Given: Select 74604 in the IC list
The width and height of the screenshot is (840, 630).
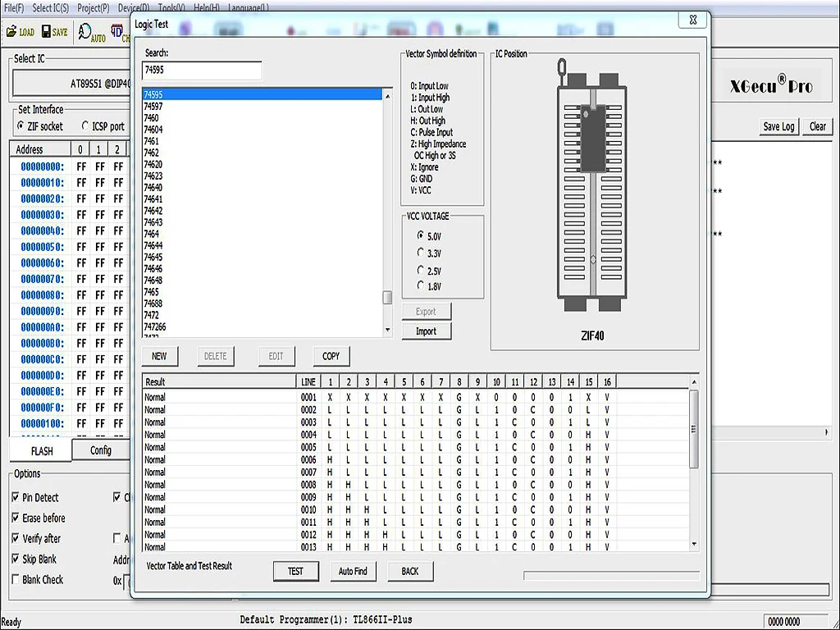Looking at the screenshot, I should 262,129.
